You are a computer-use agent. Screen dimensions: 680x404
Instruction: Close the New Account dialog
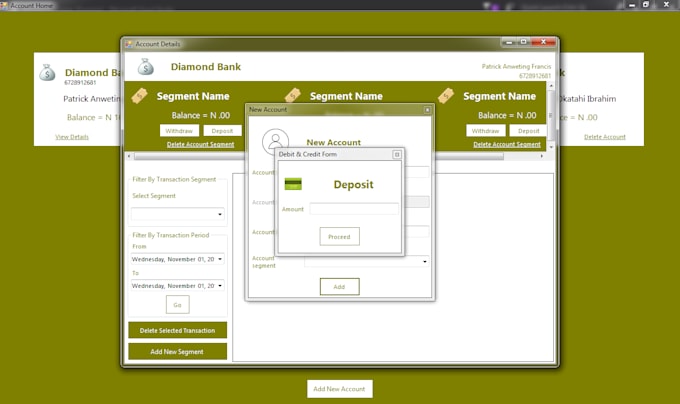point(427,110)
